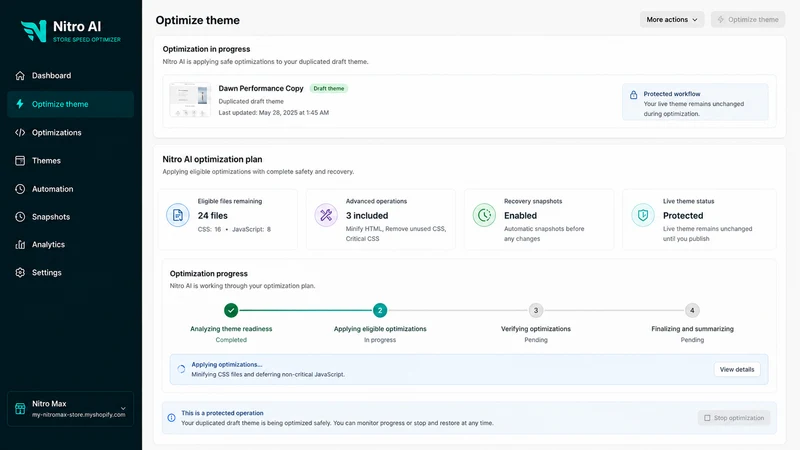Click the Nitro AI logo icon
The width and height of the screenshot is (800, 450).
[x=34, y=31]
